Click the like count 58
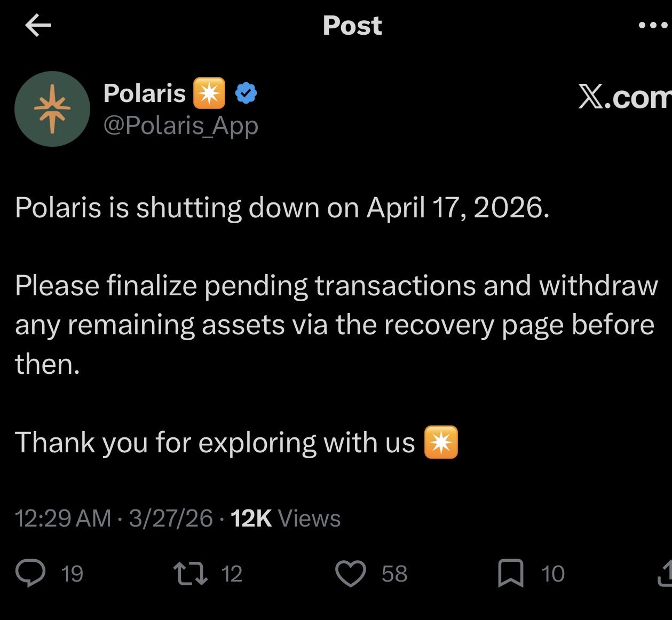672x620 pixels. [x=394, y=574]
